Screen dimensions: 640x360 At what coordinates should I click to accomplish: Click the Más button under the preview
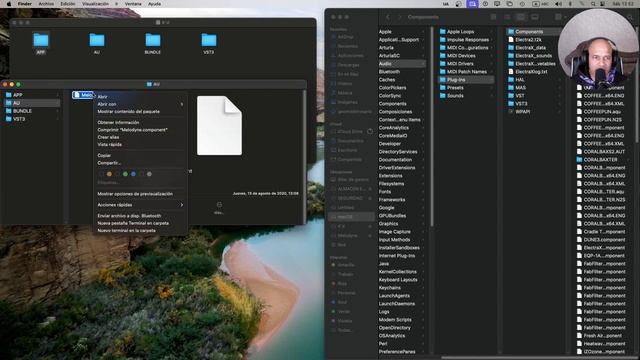(219, 207)
